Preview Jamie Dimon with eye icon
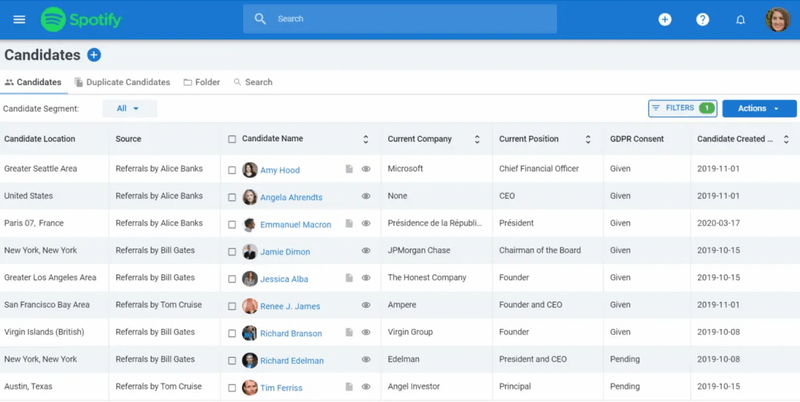The height and width of the screenshot is (402, 800). [366, 251]
